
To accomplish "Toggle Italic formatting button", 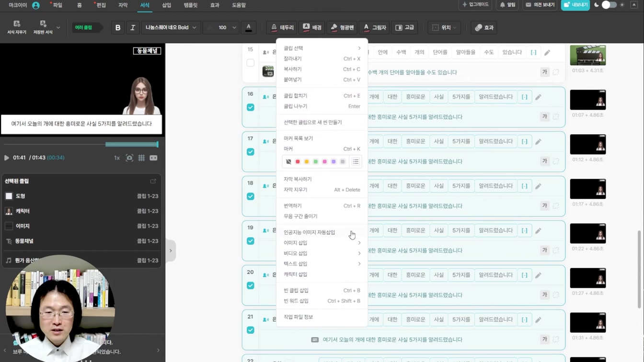I will tap(133, 28).
